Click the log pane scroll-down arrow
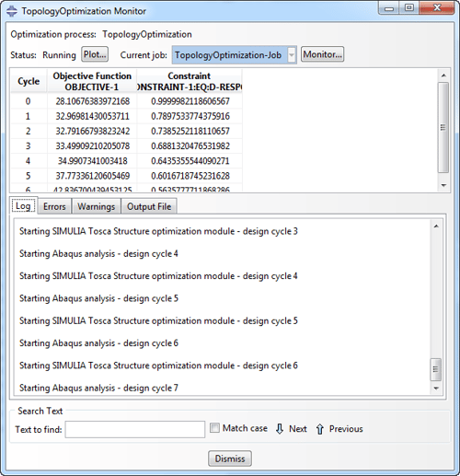 [436, 389]
